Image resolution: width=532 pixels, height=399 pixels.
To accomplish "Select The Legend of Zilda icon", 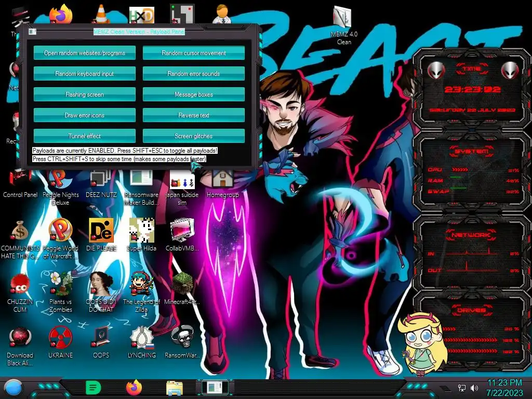I will (x=141, y=293).
